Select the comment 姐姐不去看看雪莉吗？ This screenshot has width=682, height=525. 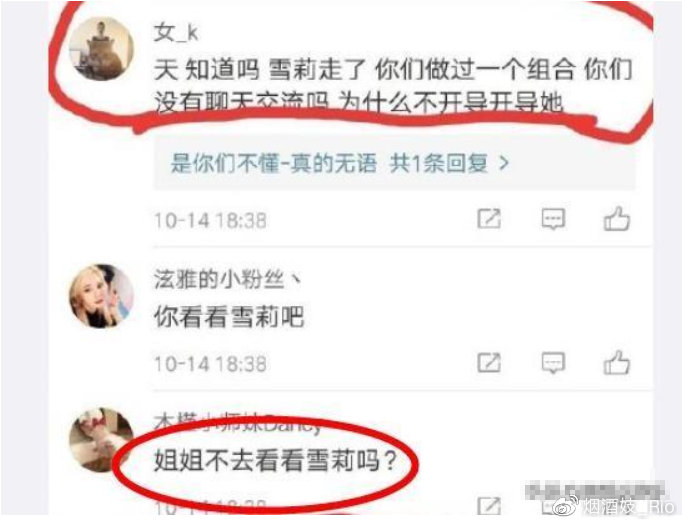tap(276, 460)
